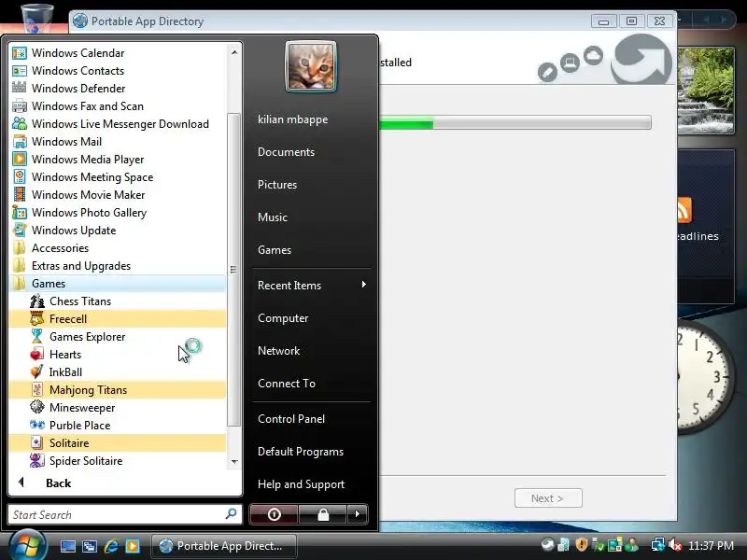Lock the computer with lock button

[323, 514]
